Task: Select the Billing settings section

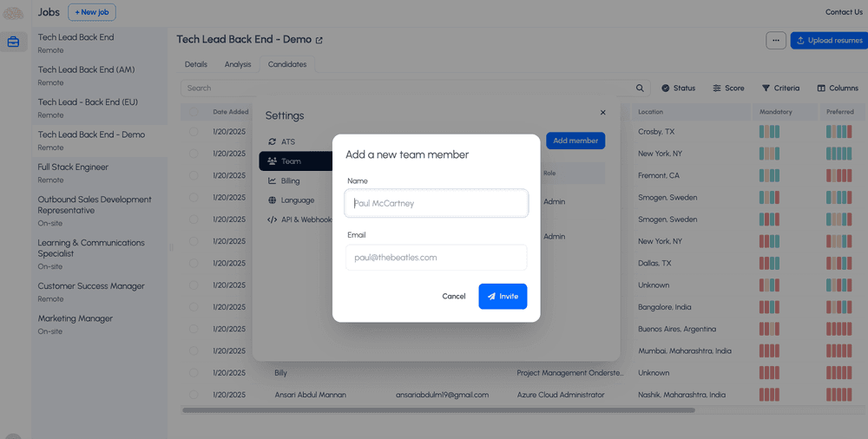Action: tap(289, 180)
